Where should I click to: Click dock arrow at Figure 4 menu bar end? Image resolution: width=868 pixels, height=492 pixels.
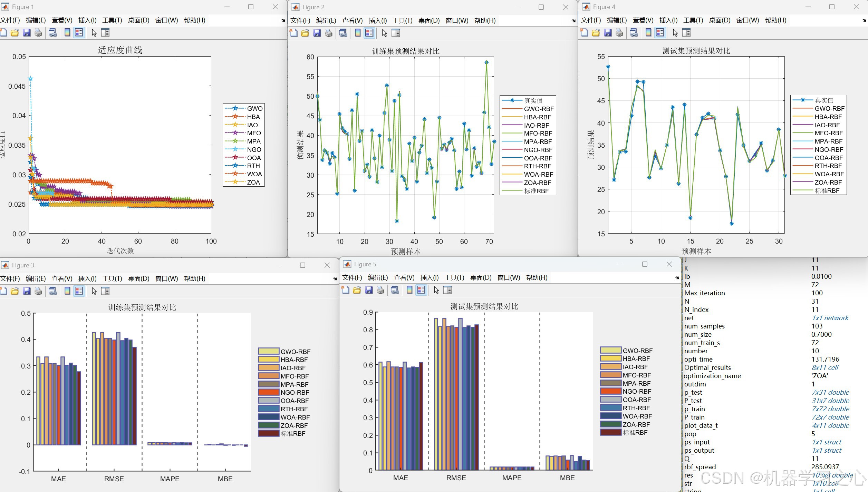pyautogui.click(x=864, y=20)
